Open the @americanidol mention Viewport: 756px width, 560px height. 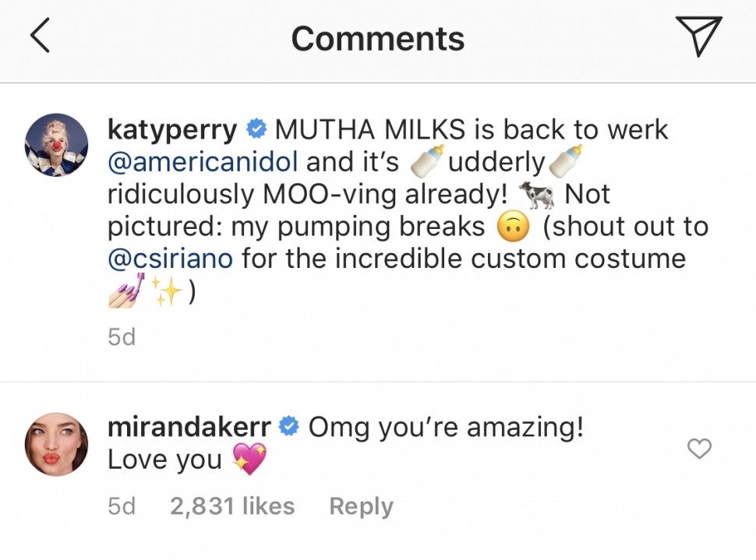point(203,162)
